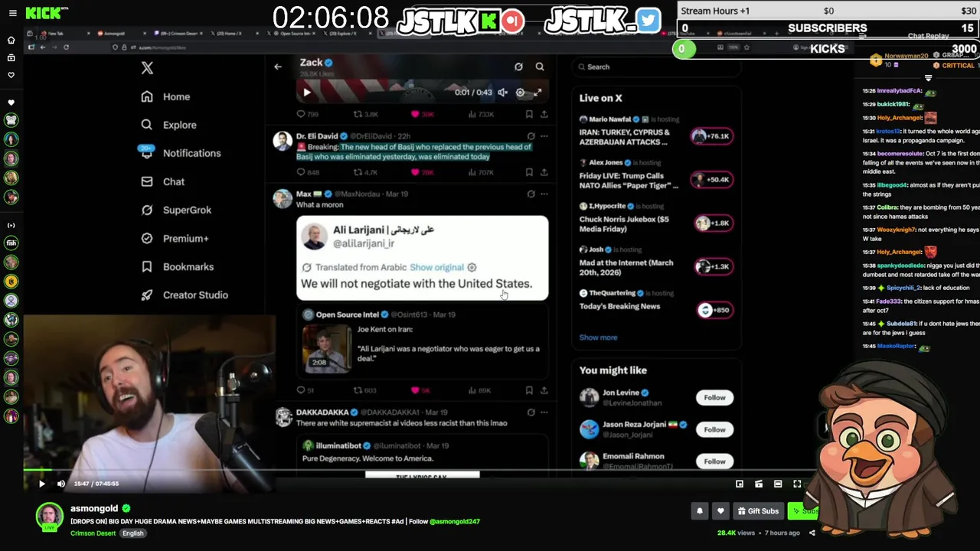
Task: Mute the Kick stream volume
Action: [60, 484]
